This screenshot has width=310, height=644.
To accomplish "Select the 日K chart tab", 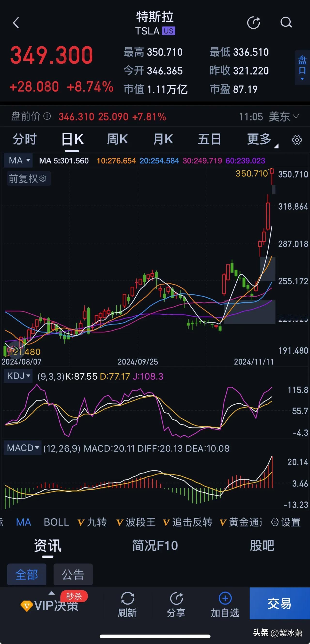I will (x=72, y=139).
